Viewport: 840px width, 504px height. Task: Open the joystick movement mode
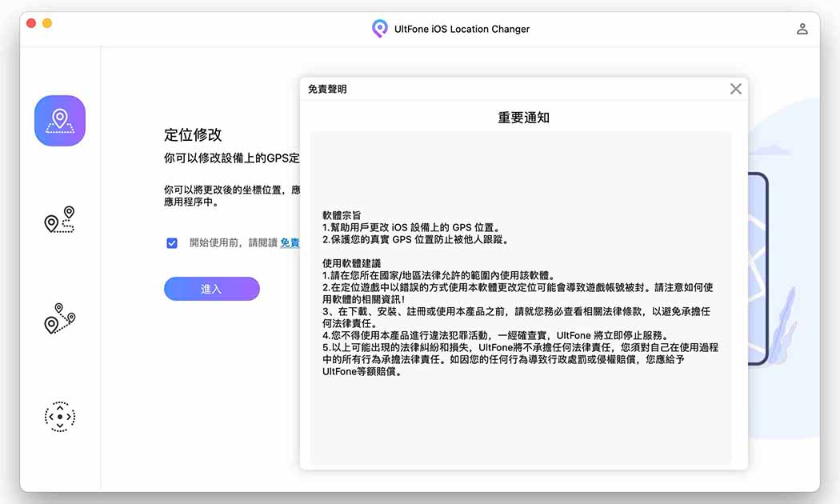click(60, 417)
